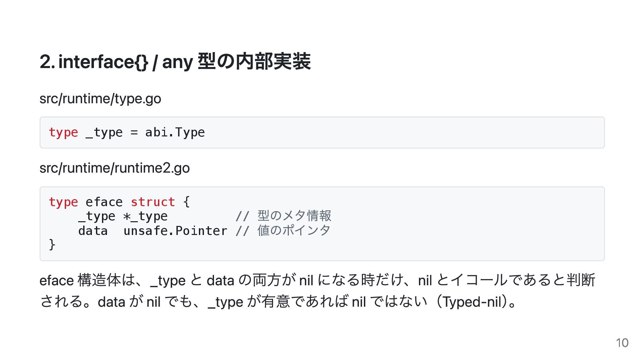The height and width of the screenshot is (362, 644).
Task: Click the opening brace after 'struct'
Action: 186,202
